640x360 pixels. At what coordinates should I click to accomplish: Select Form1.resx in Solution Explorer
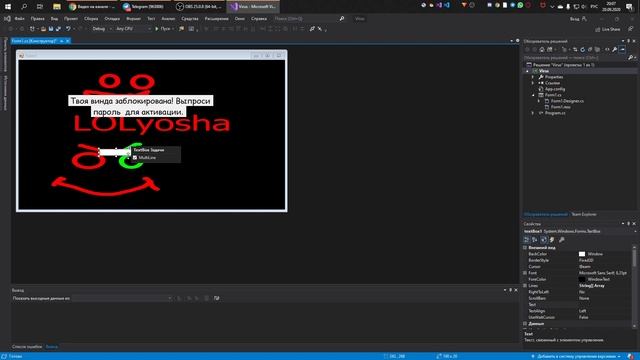coord(560,107)
